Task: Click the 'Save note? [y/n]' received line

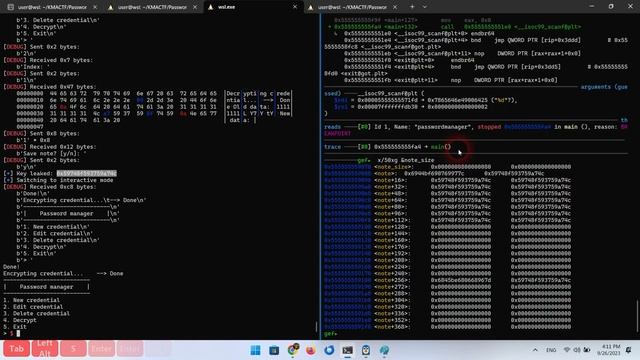Action: point(51,153)
